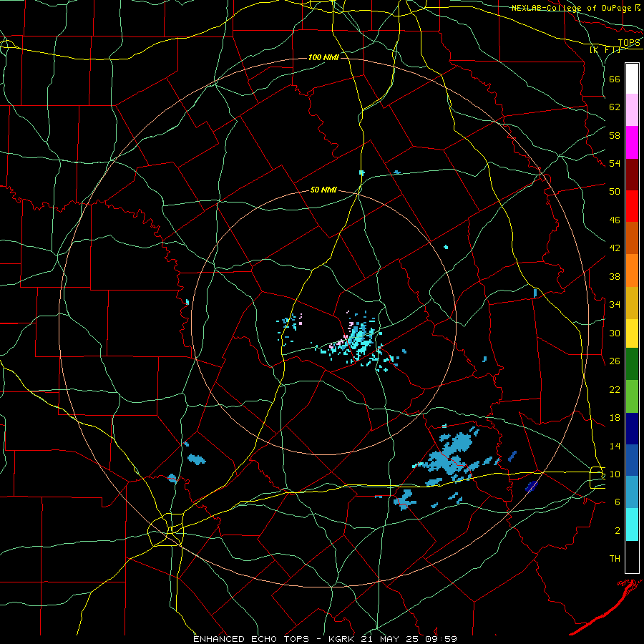This screenshot has height=644, width=644.
Task: Pick the navy blue legend swatch
Action: tap(632, 429)
